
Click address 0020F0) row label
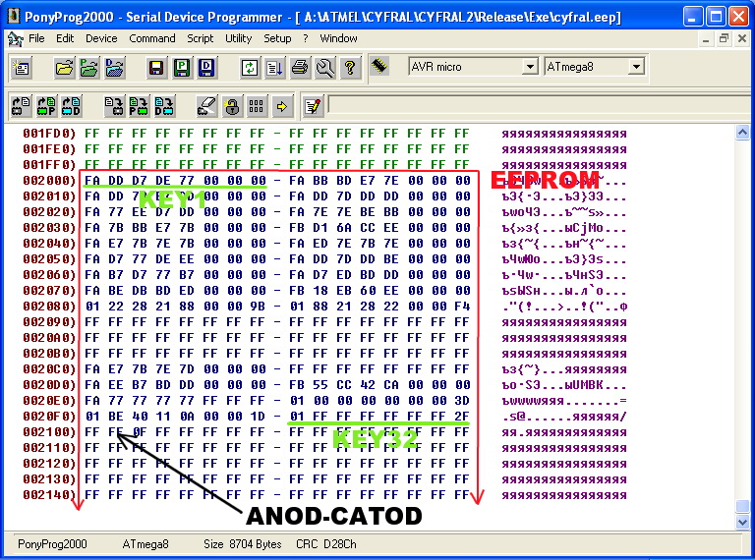[x=49, y=417]
